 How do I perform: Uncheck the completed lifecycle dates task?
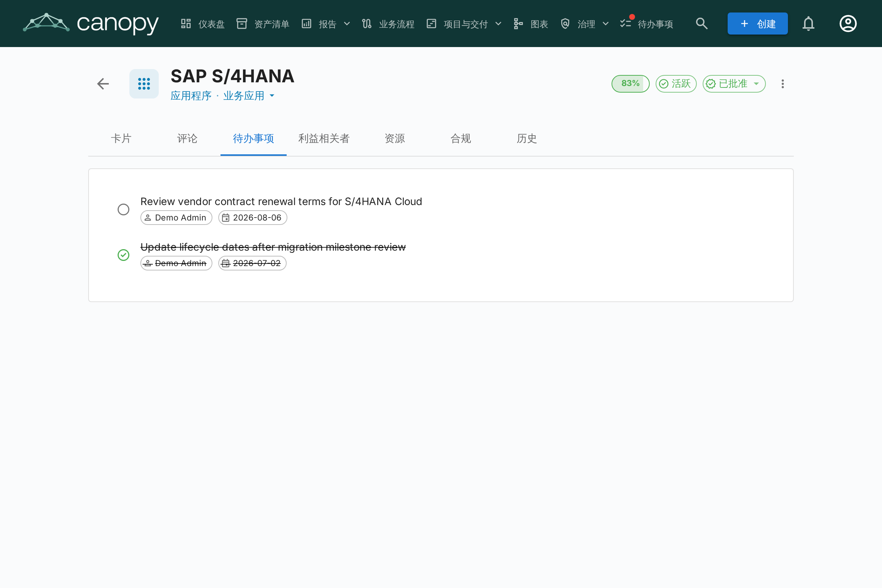[123, 255]
